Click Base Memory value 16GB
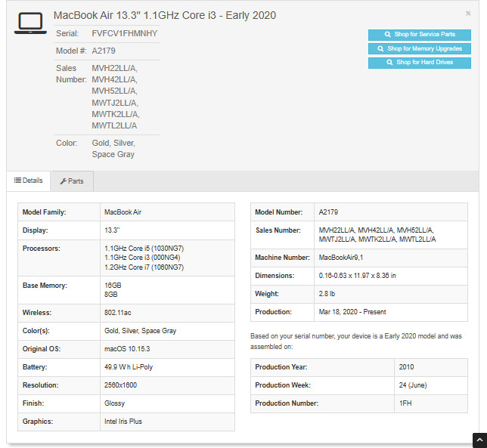 pos(113,286)
